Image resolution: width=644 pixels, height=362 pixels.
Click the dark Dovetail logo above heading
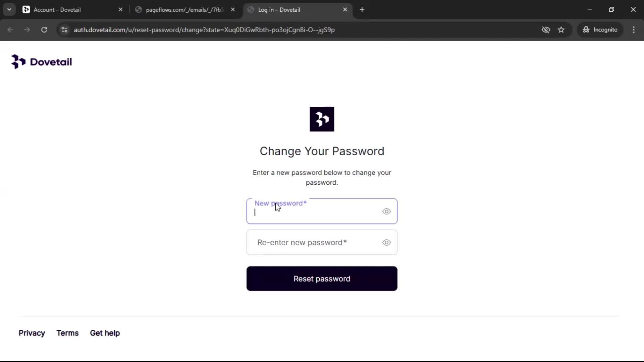(x=322, y=119)
